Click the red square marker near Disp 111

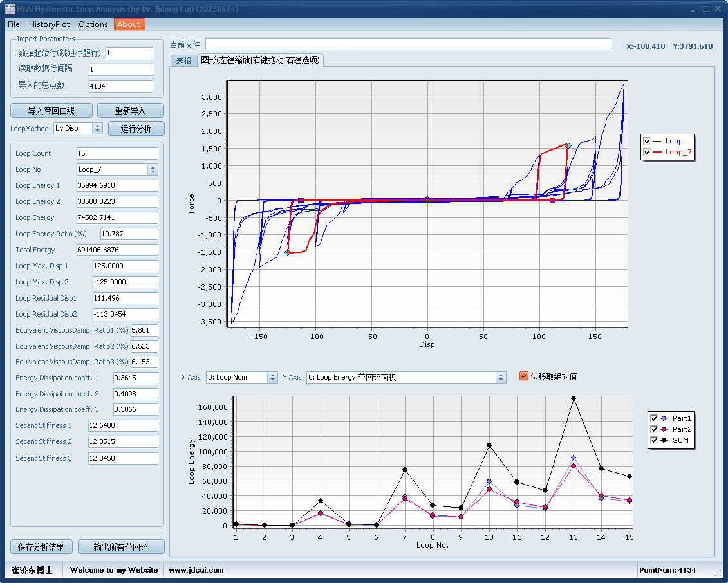coord(552,201)
